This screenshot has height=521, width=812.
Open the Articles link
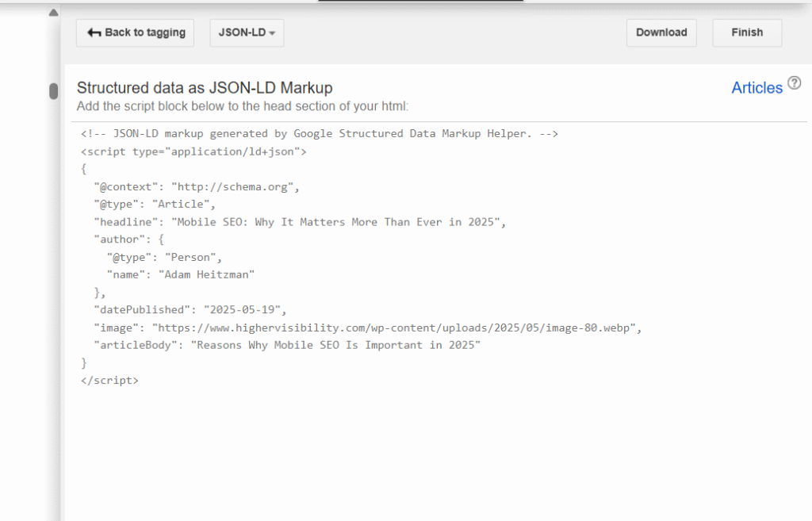pyautogui.click(x=756, y=88)
